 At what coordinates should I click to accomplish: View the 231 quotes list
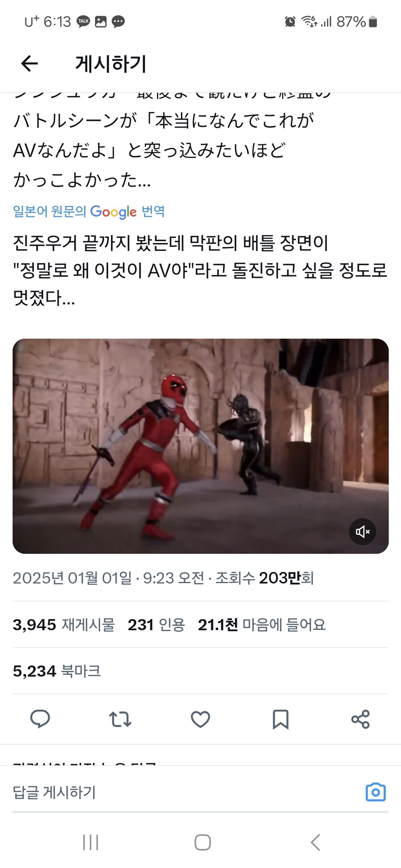[156, 625]
